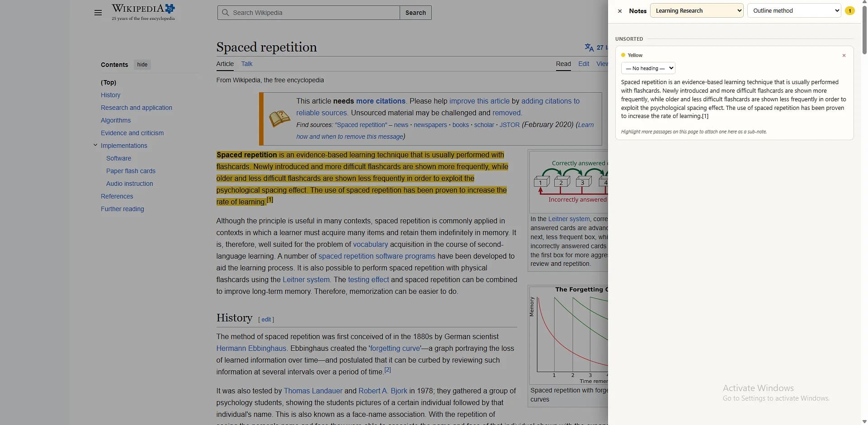Open Leitner system link in image caption
Screen dimensions: 868x425
coord(569,219)
